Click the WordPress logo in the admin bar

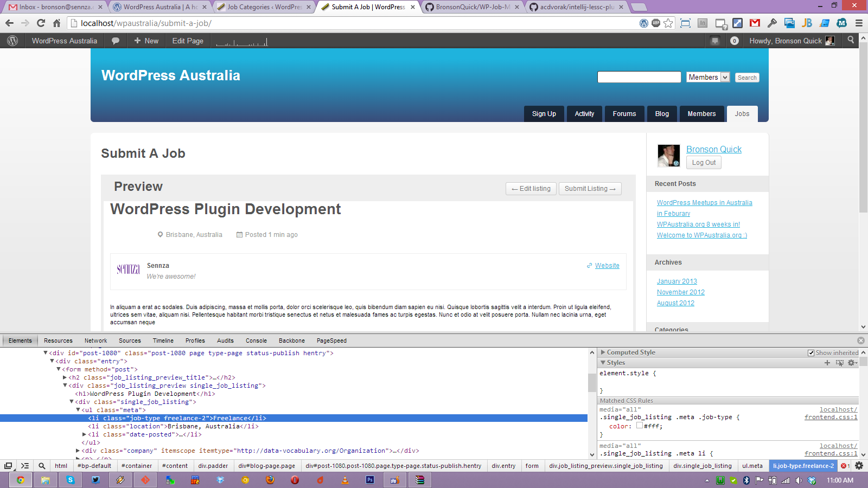12,41
